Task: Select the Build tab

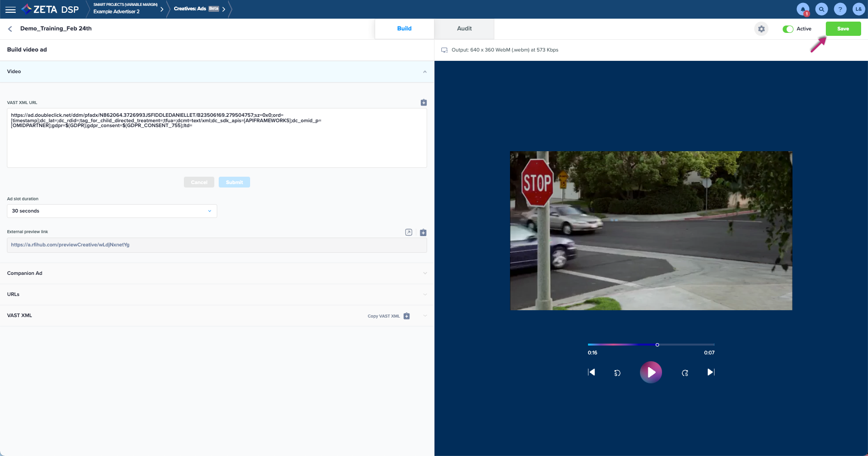Action: click(404, 28)
